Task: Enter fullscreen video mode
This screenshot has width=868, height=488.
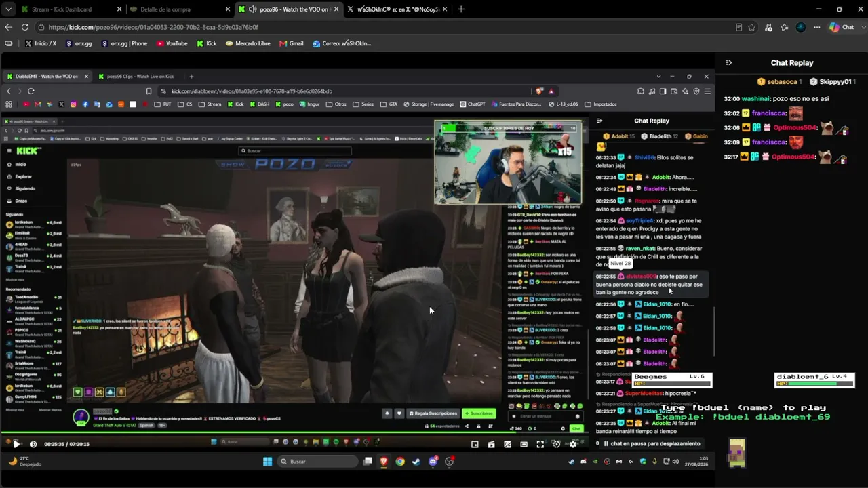Action: point(540,444)
